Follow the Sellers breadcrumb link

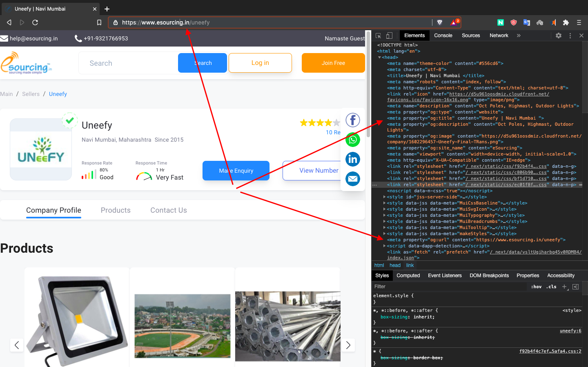point(31,94)
